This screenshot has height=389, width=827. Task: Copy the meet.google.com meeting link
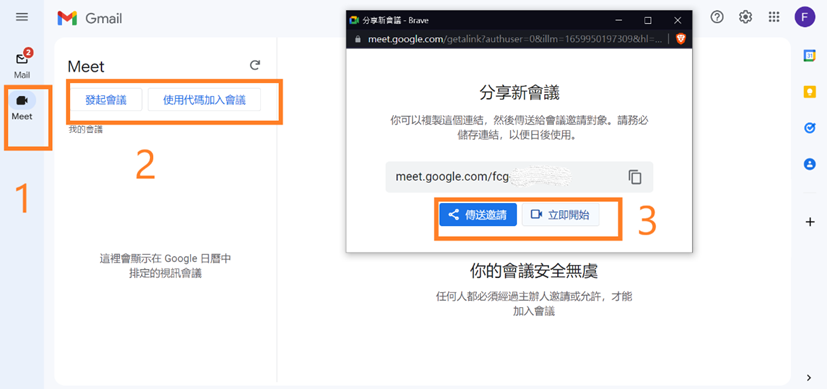635,177
